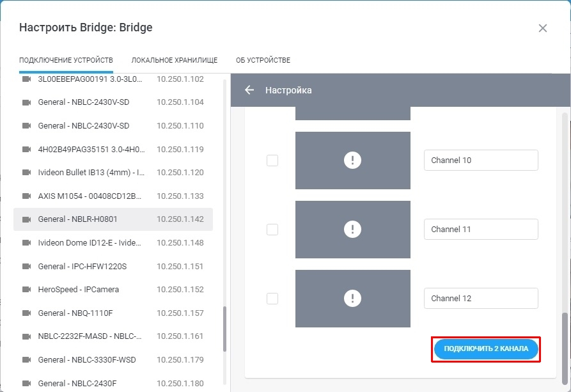Viewport: 571px width, 392px height.
Task: Enable the Channel 10 checkbox
Action: [272, 161]
